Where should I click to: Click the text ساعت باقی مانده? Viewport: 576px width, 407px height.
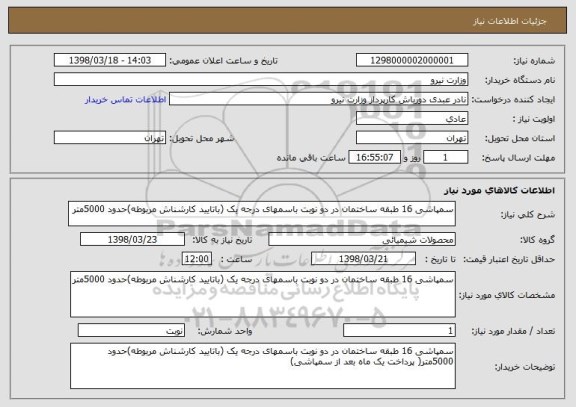tap(311, 158)
